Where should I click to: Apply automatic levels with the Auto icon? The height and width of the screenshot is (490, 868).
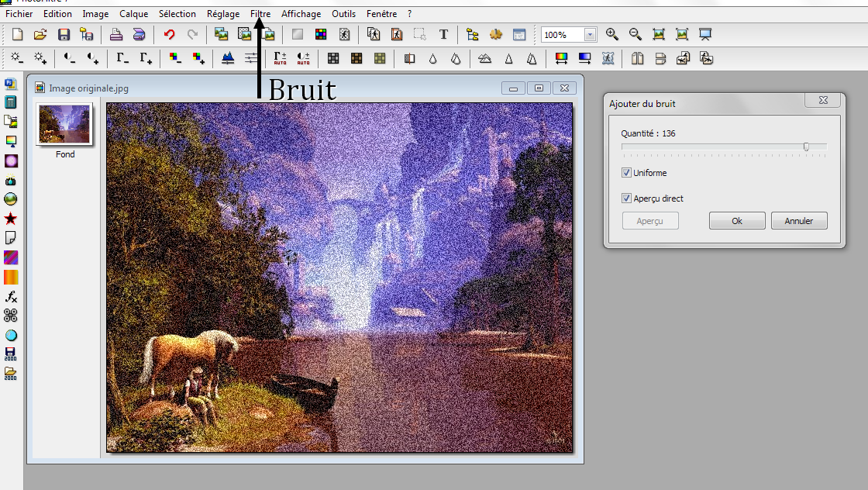pyautogui.click(x=280, y=58)
